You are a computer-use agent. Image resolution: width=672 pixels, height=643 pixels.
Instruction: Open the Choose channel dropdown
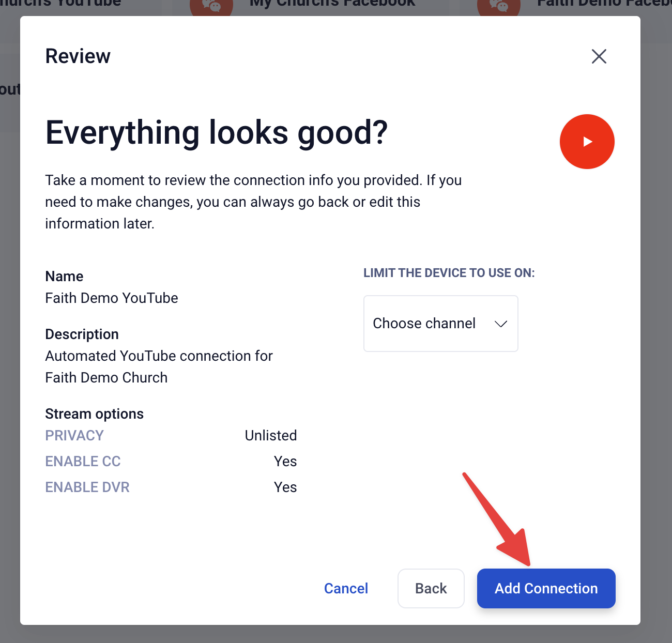[441, 324]
